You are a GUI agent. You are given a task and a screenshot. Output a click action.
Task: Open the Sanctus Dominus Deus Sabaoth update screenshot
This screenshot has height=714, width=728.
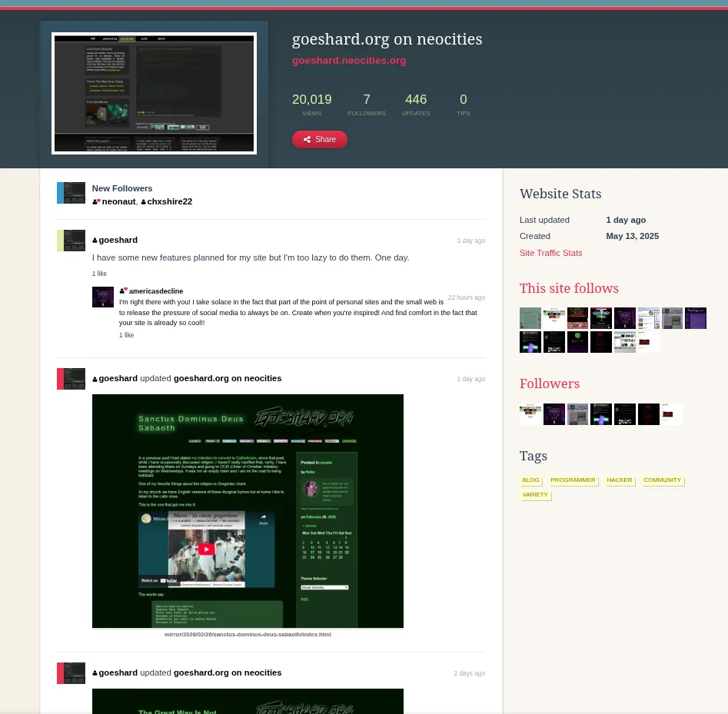pyautogui.click(x=248, y=511)
